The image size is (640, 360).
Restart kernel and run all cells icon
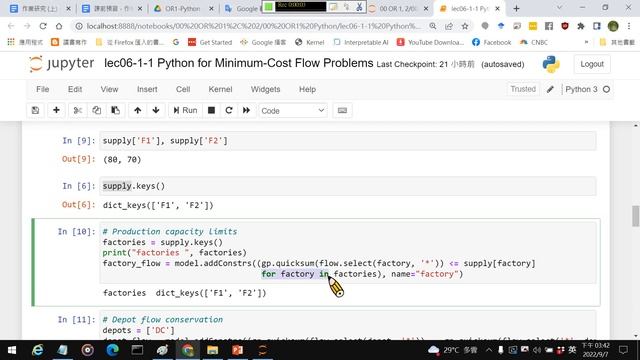247,110
